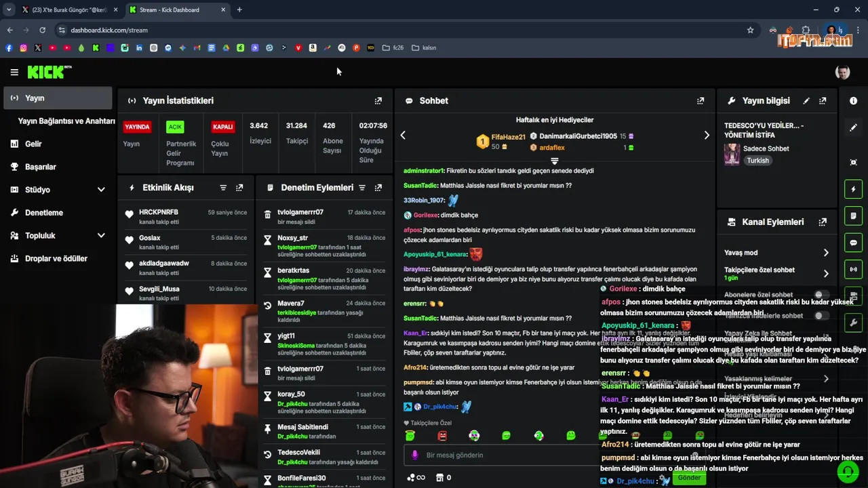Click FifaHaze21 on the gifters leaderboard
Viewport: 868px width, 488px height.
[x=508, y=137]
